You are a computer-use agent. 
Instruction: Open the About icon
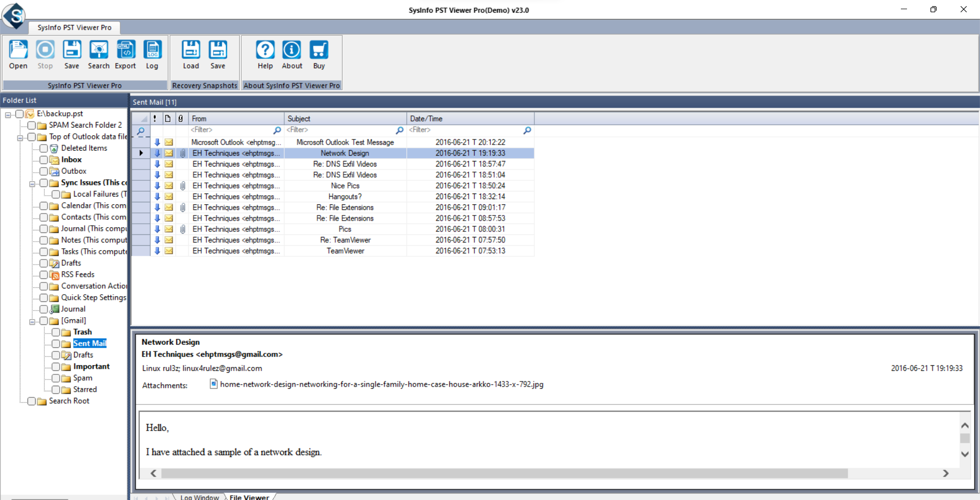(x=292, y=50)
